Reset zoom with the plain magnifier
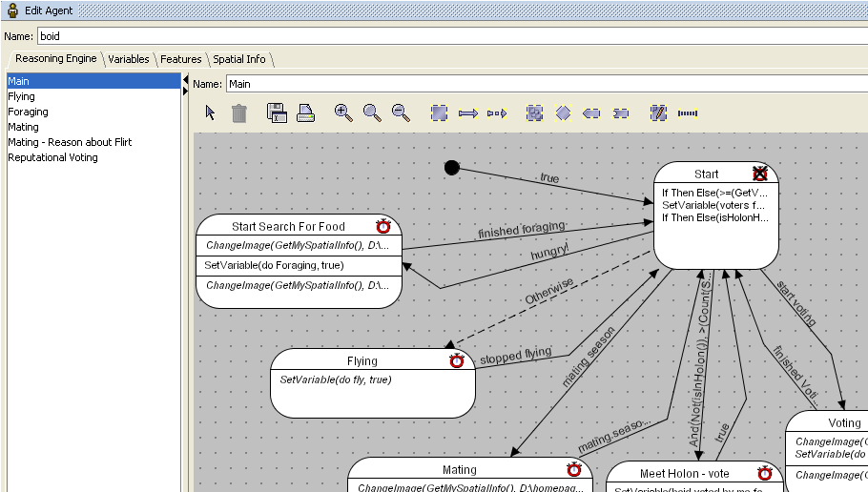This screenshot has width=868, height=492. 372,113
